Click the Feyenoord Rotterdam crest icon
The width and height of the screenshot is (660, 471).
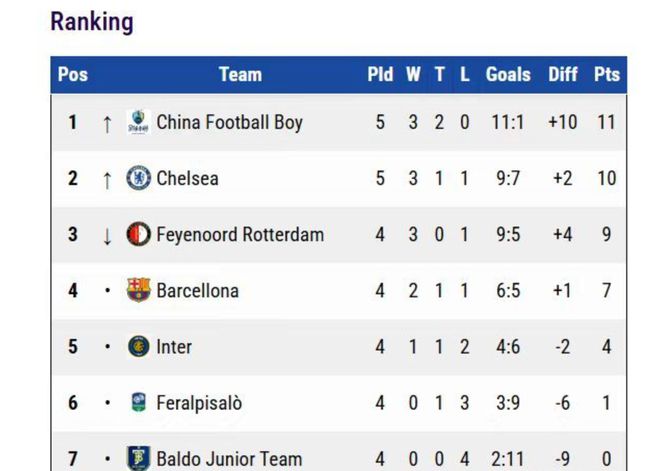(138, 235)
